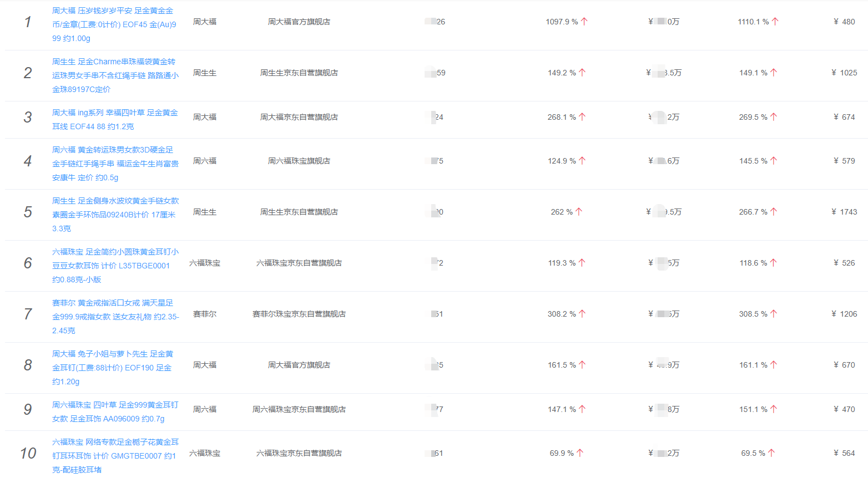Open the 六福珠宝 网络专款足金栀子花 product link
Screen dimensions: 868x478
[x=115, y=456]
